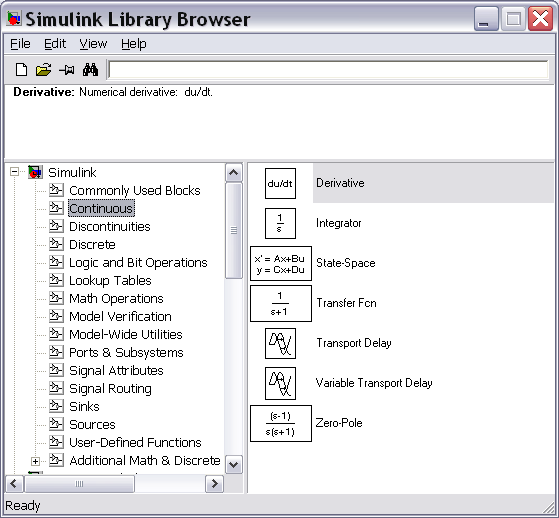
Task: Select Discontinuities library label
Action: 109,226
